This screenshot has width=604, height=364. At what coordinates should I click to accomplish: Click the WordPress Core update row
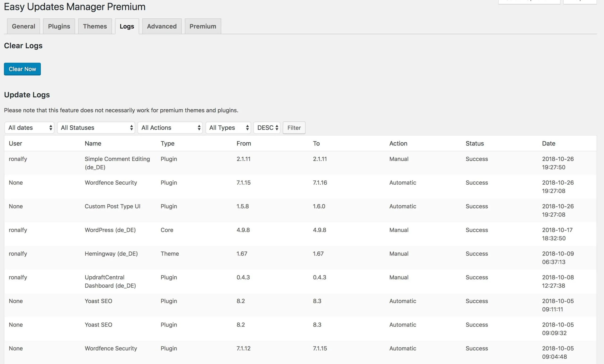[110, 230]
